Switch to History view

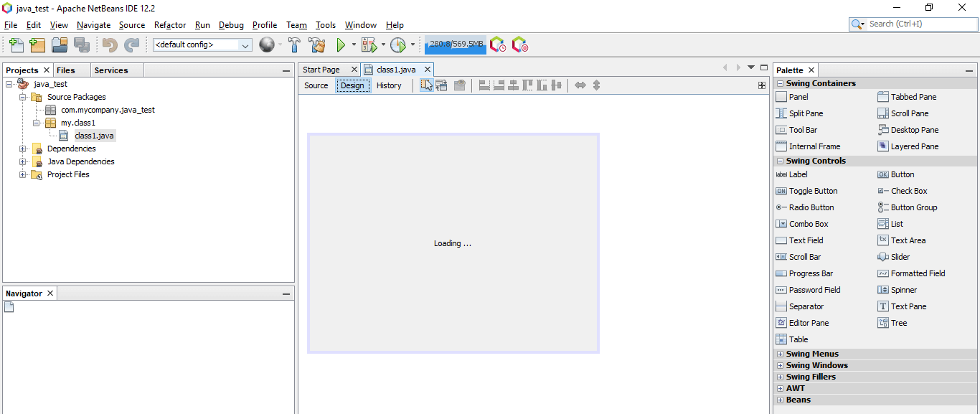389,85
